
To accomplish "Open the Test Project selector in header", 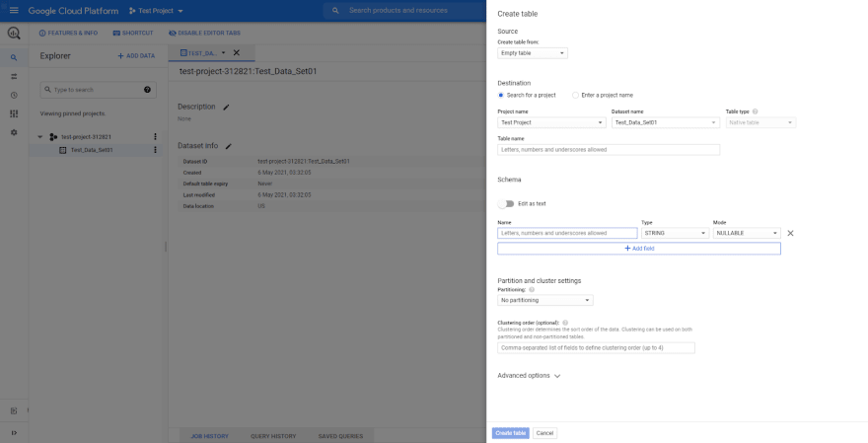I will [156, 11].
